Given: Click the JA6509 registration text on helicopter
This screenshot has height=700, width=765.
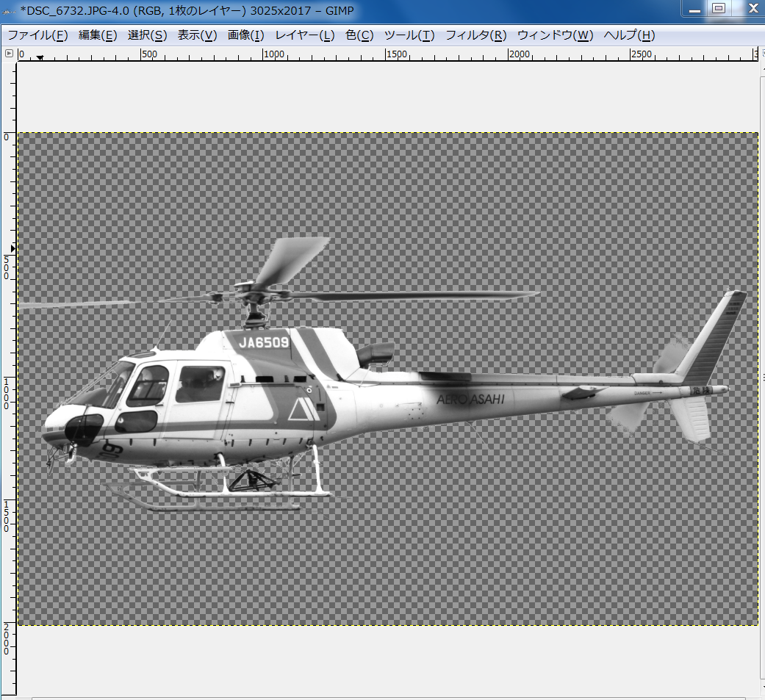Looking at the screenshot, I should click(x=264, y=342).
